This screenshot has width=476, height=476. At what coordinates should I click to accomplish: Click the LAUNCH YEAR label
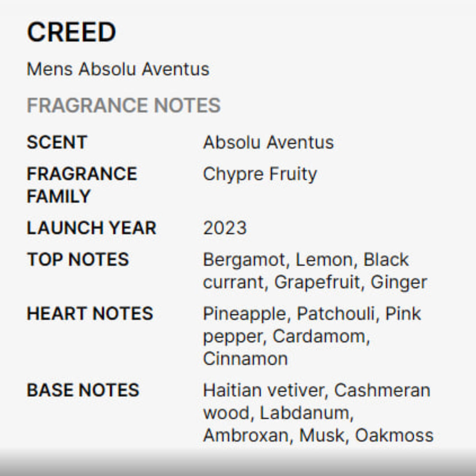tap(92, 228)
